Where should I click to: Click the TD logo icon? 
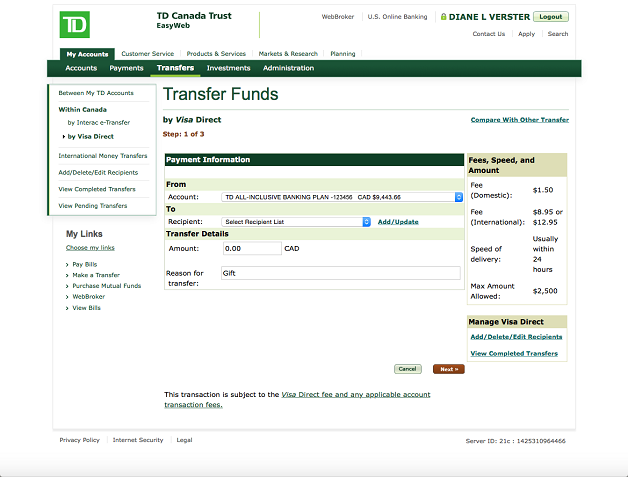click(74, 24)
